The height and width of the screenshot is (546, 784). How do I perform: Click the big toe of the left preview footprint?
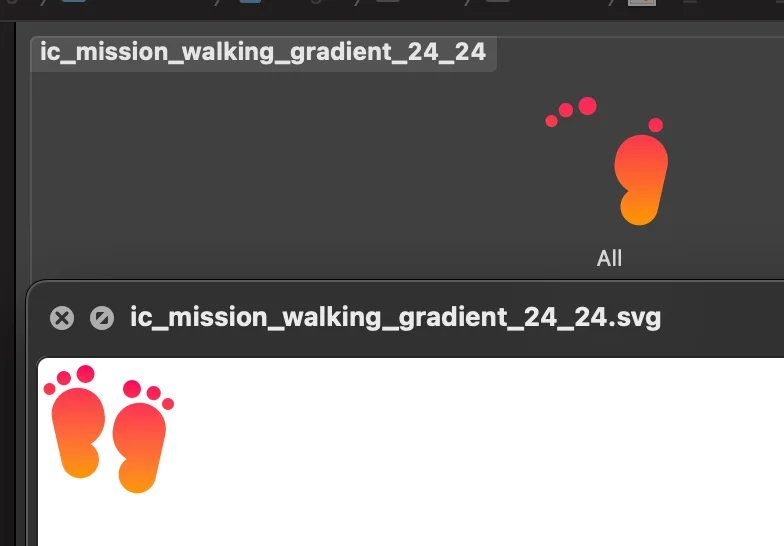86,374
